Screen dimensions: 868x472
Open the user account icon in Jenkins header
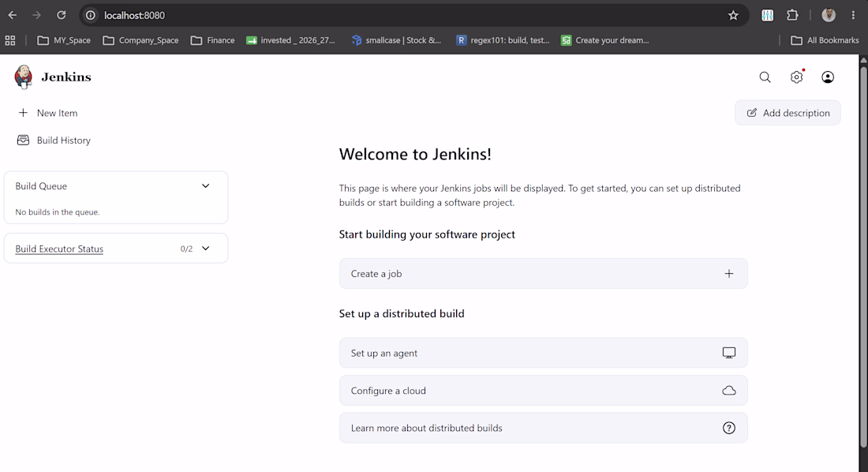coord(828,77)
